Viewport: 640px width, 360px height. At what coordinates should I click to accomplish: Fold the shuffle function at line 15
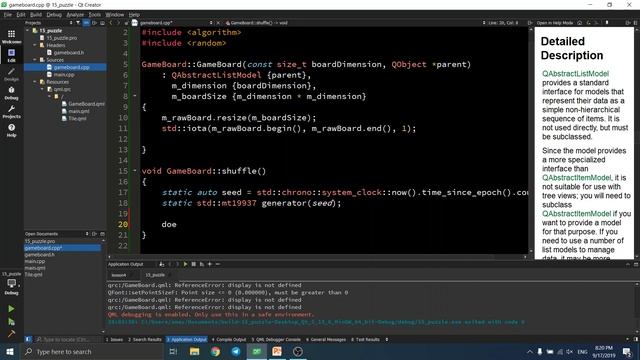[135, 171]
